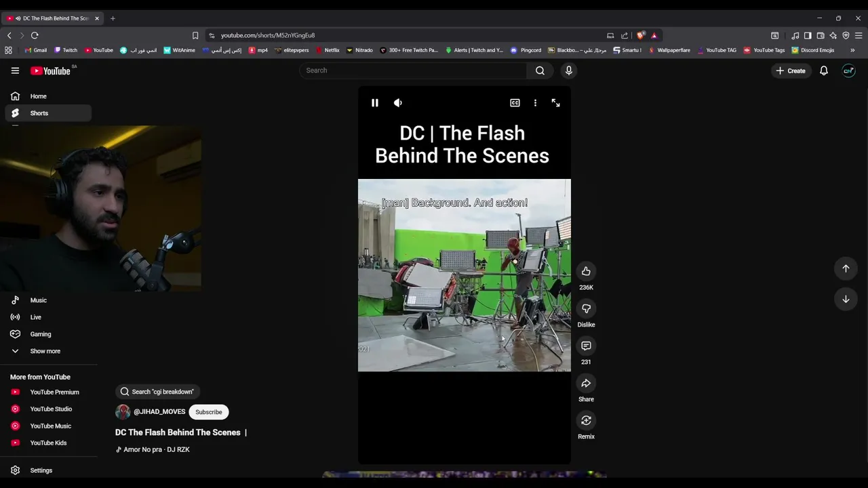Share the Short via the Share arrow
Screen dimensions: 868x488
coord(586,383)
